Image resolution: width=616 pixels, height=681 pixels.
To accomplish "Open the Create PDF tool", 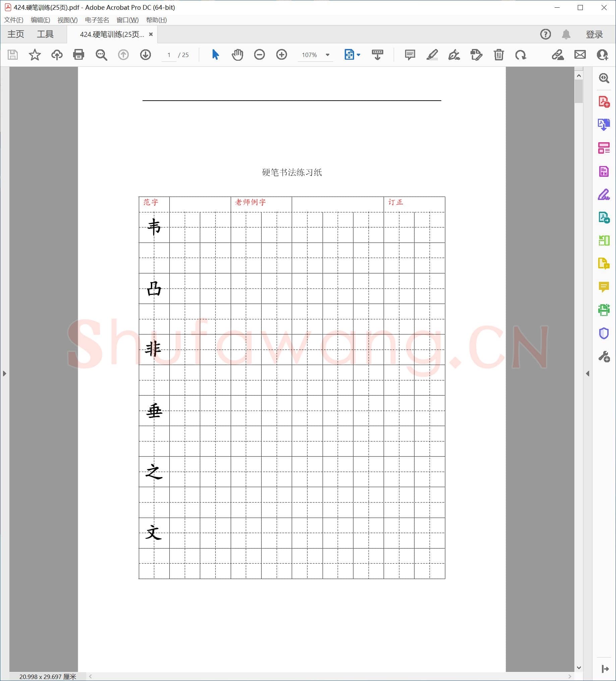I will pyautogui.click(x=605, y=101).
